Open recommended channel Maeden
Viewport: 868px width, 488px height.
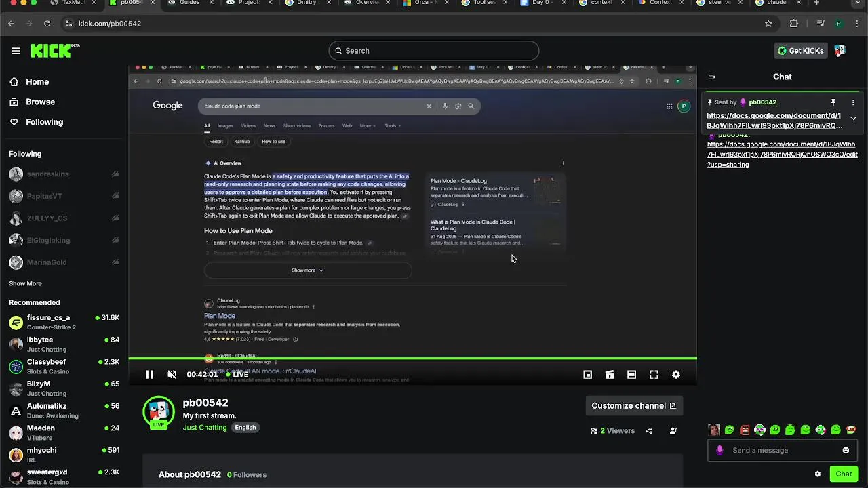click(64, 432)
